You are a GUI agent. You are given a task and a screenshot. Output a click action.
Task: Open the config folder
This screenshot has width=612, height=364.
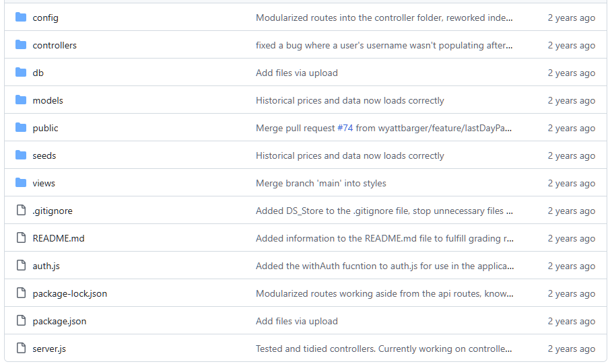[45, 18]
